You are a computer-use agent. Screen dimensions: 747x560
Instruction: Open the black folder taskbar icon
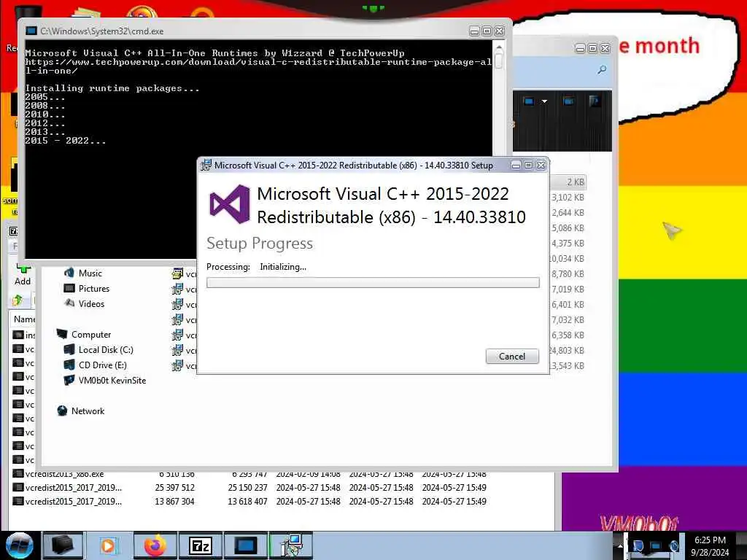(x=63, y=545)
